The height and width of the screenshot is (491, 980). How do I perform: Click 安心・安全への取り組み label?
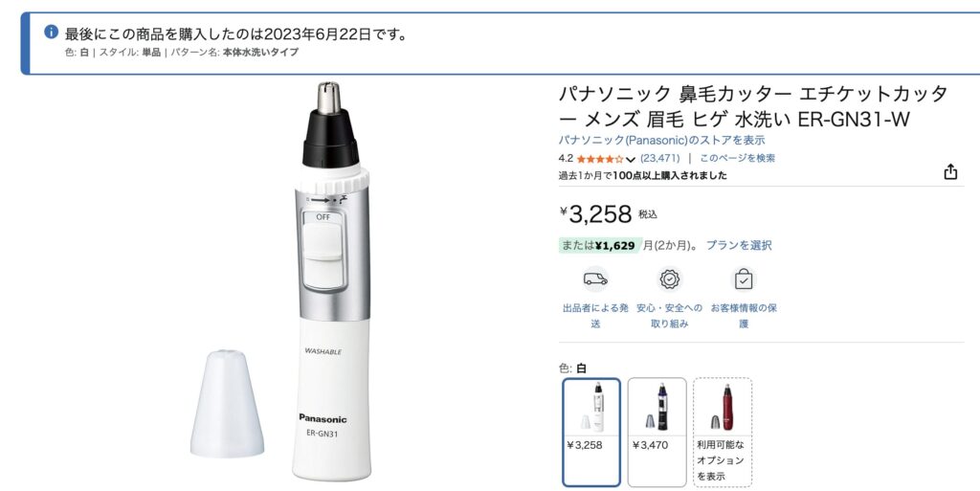click(x=669, y=316)
